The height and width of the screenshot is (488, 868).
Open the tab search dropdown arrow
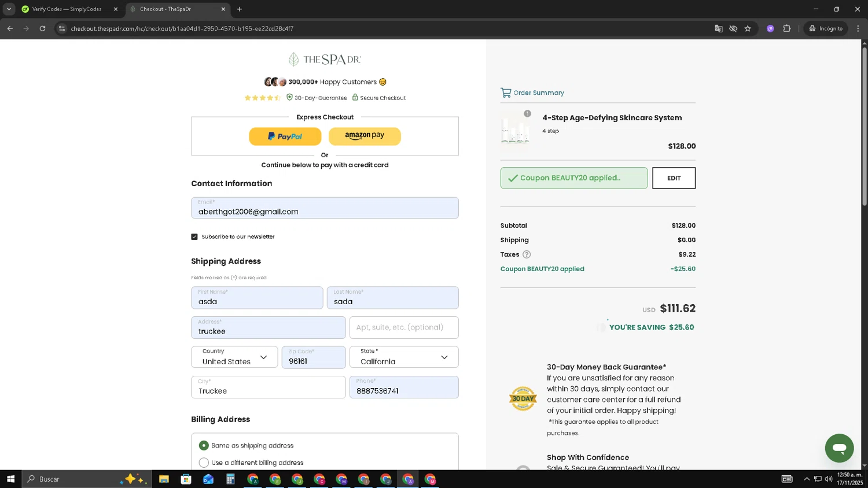(x=9, y=9)
